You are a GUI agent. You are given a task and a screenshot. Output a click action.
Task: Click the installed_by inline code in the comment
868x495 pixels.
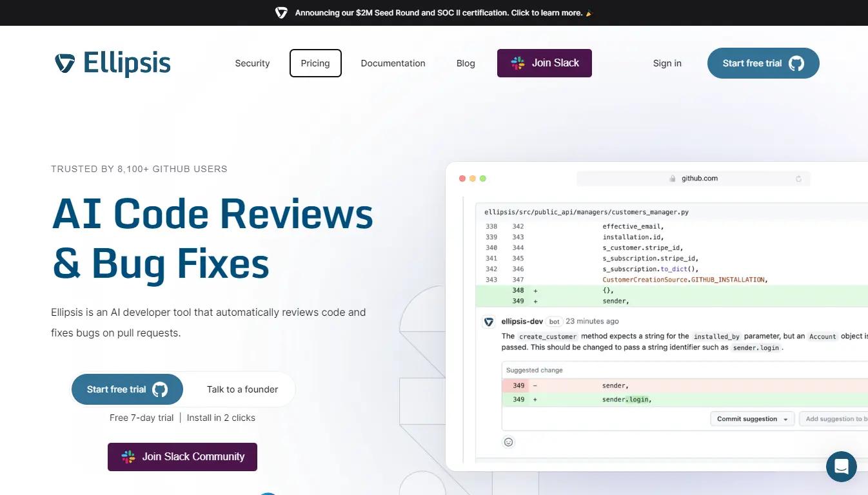tap(716, 336)
